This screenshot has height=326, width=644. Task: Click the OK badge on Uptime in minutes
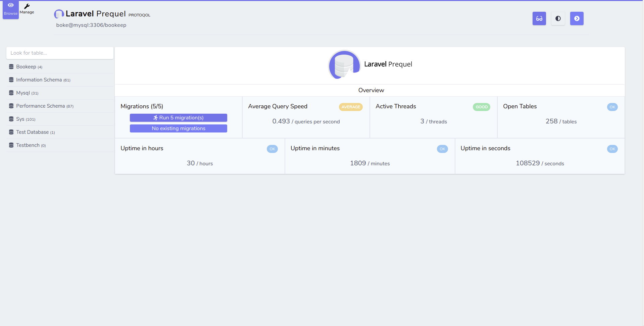click(x=442, y=149)
